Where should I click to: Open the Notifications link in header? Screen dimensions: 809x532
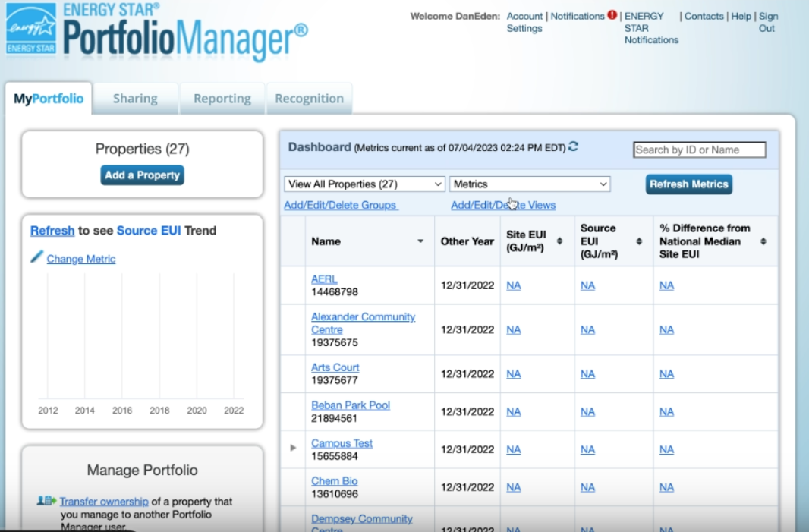[578, 16]
